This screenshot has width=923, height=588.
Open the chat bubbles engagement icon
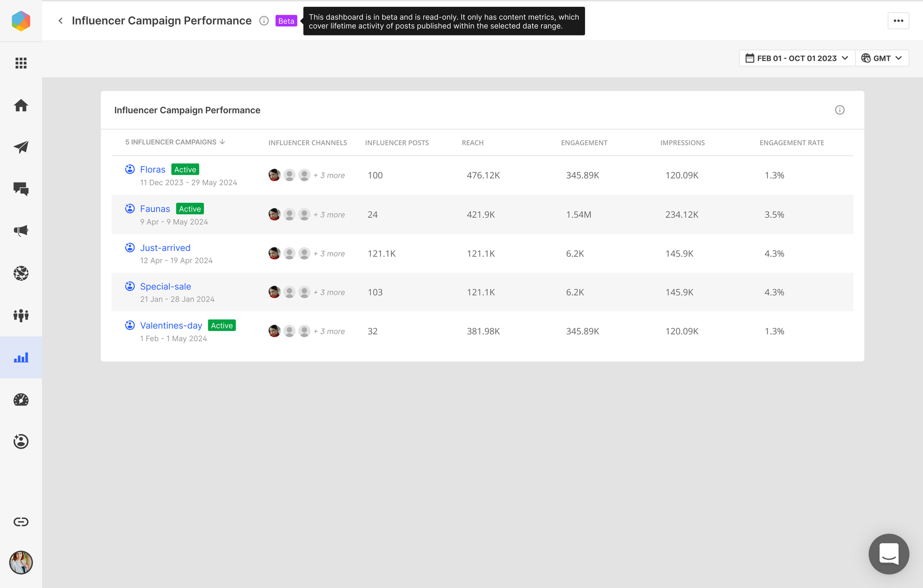tap(21, 189)
